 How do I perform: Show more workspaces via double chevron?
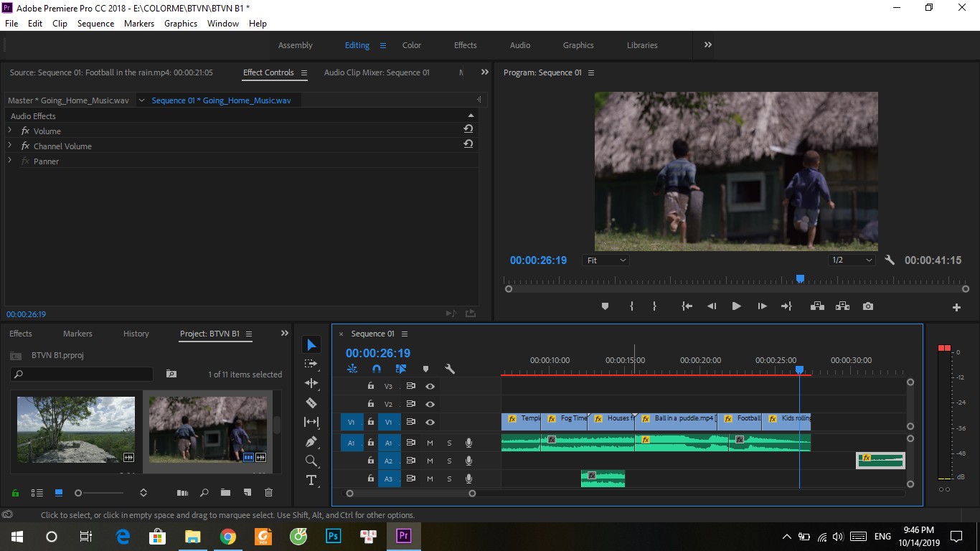708,44
